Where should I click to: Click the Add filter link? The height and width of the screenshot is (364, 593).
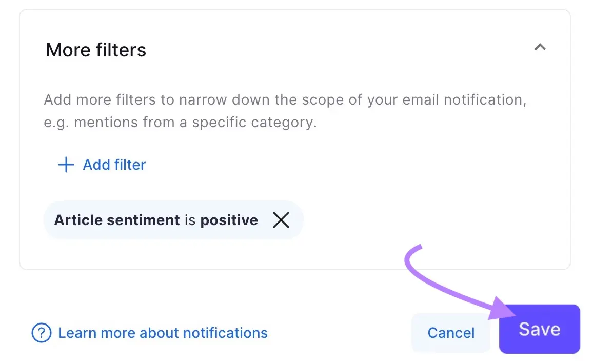tap(114, 165)
